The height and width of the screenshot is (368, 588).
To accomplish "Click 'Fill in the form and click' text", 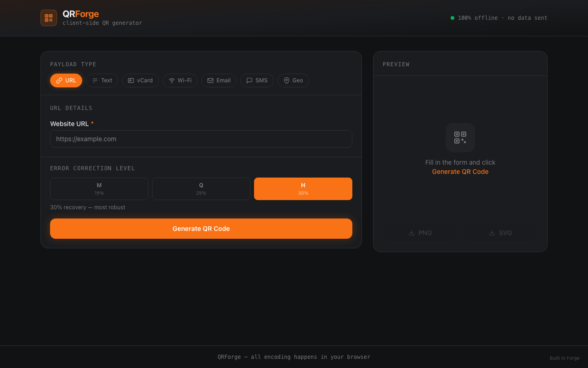I will 460,162.
